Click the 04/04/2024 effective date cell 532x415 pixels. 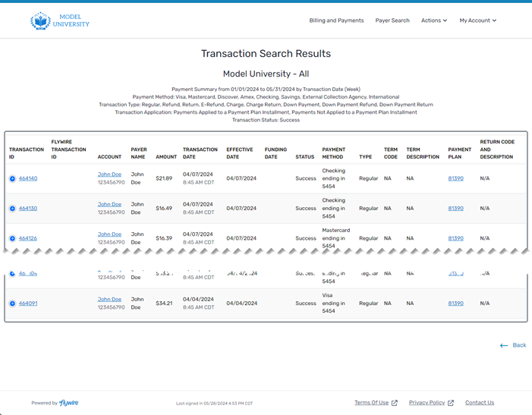(241, 303)
